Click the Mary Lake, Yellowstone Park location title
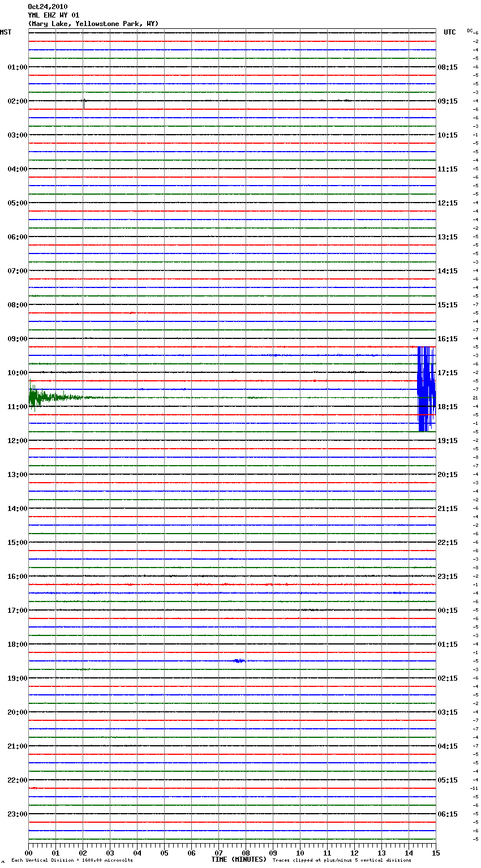 (93, 24)
